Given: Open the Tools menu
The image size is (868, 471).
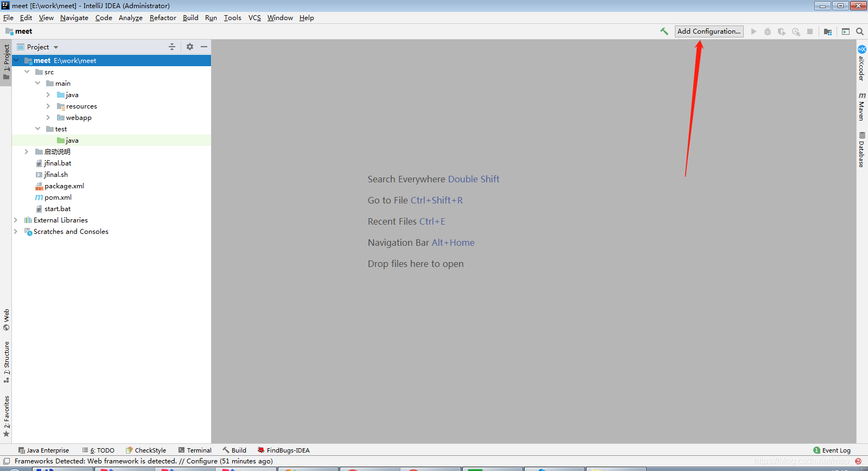Looking at the screenshot, I should tap(232, 17).
